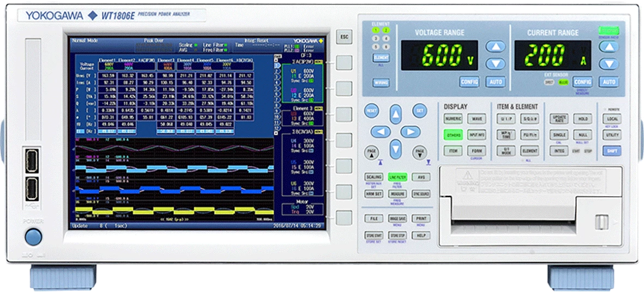Toggle the HOLD key
Screen dimensions: 644x293
(x=582, y=119)
